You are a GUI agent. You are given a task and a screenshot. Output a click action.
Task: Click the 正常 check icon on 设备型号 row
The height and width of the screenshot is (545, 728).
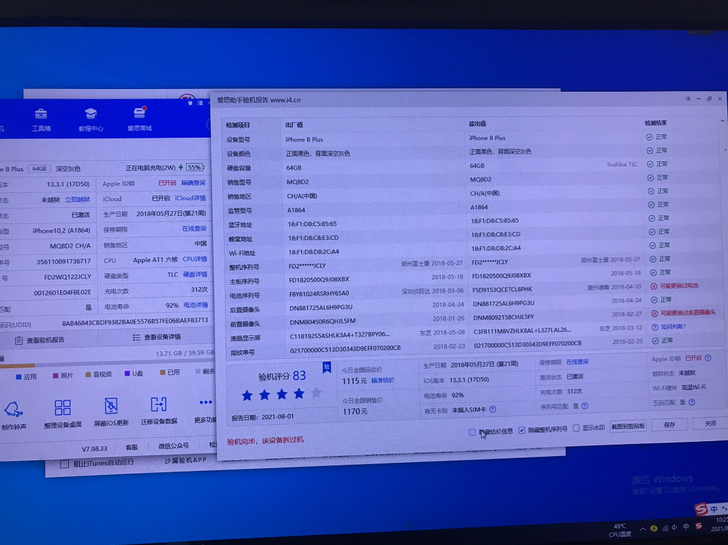tap(649, 137)
